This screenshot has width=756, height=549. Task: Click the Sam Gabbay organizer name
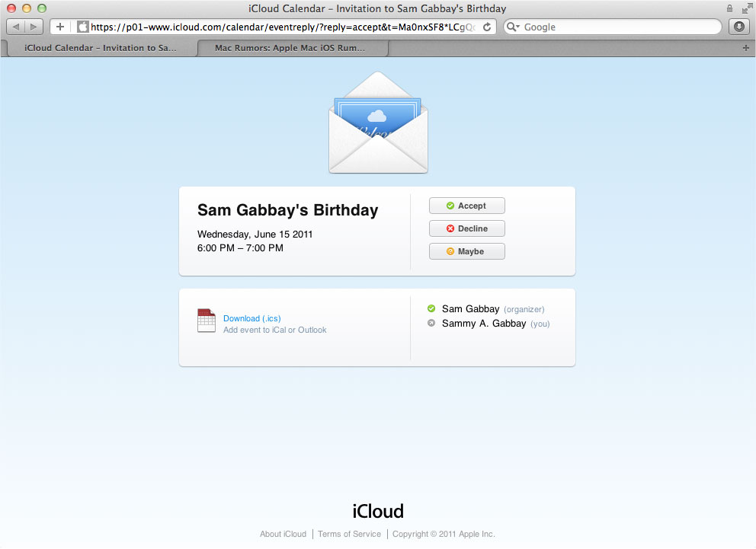[x=470, y=309]
